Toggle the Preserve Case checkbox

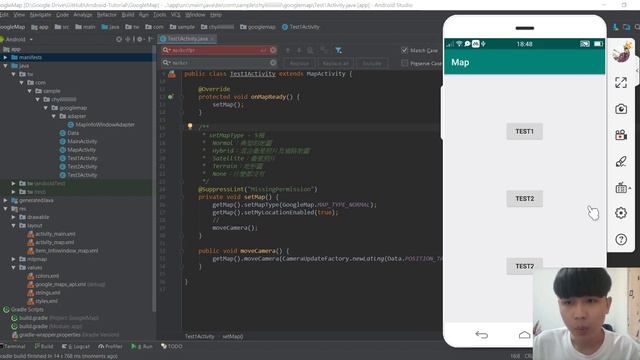404,63
